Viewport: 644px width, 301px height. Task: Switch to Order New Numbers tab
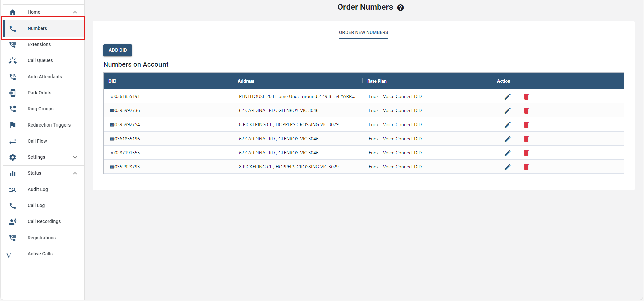(363, 33)
